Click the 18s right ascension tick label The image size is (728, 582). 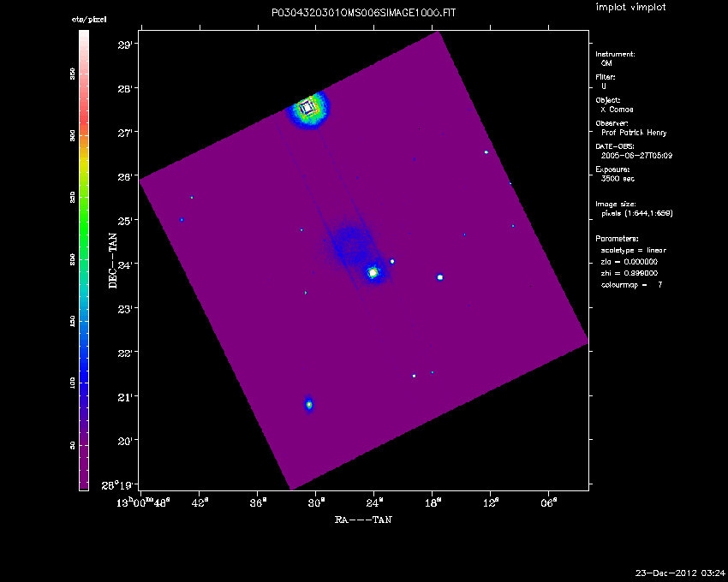pos(434,502)
